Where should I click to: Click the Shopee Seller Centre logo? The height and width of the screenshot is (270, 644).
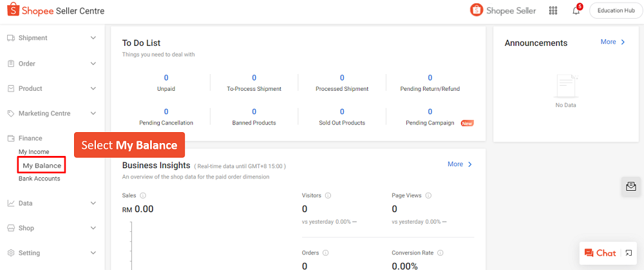(55, 11)
